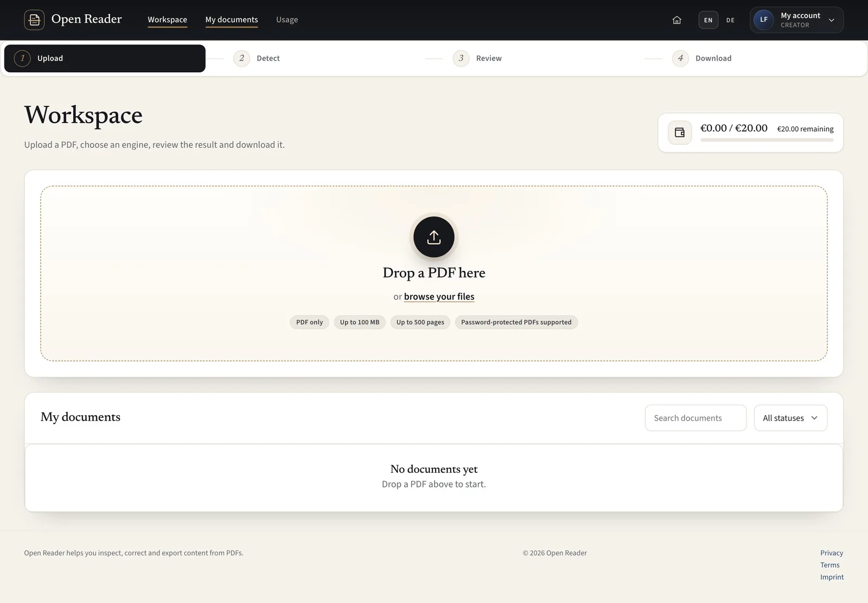This screenshot has width=868, height=603.
Task: Click the €0.00 / €20.00 amount
Action: [734, 128]
